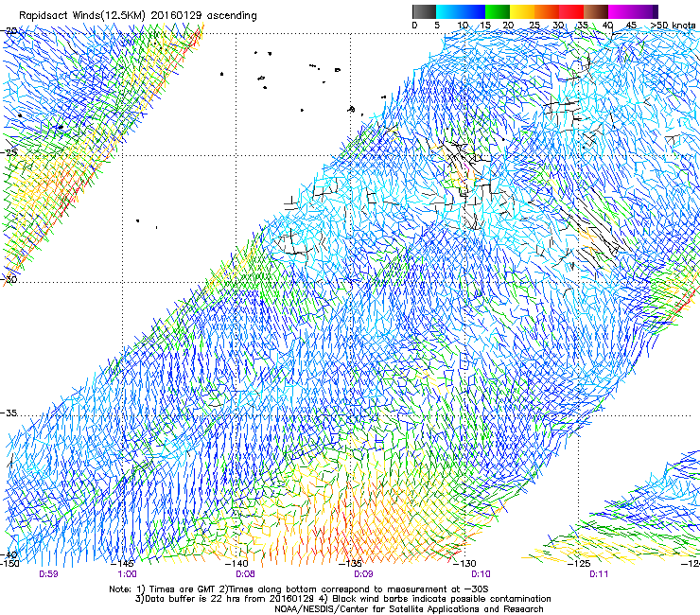The image size is (700, 615).
Task: Click the -130 longitude axis label
Action: [x=464, y=564]
